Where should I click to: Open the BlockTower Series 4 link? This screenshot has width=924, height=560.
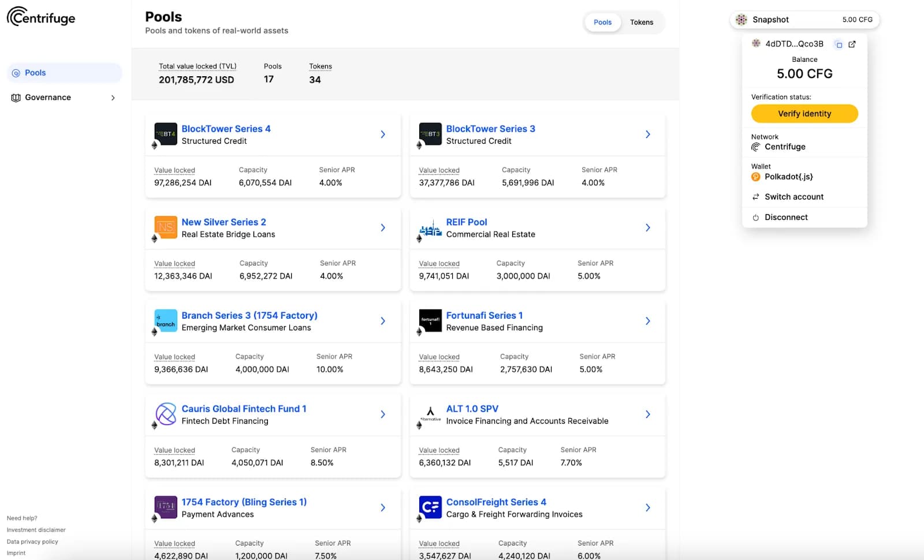tap(226, 129)
